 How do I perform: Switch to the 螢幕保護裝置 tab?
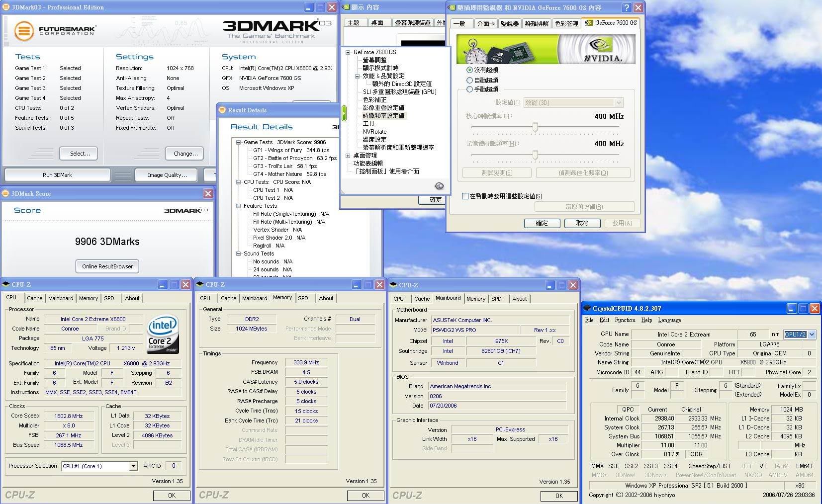click(x=413, y=22)
